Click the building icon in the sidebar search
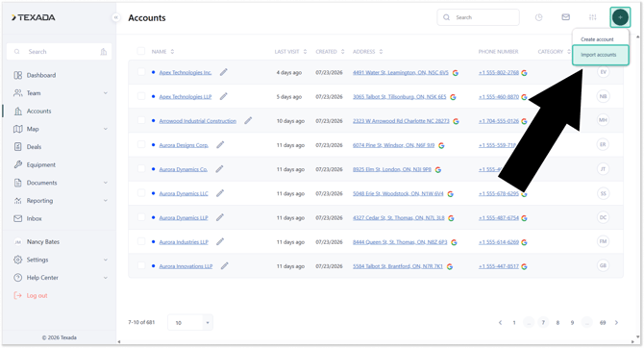 pyautogui.click(x=103, y=52)
